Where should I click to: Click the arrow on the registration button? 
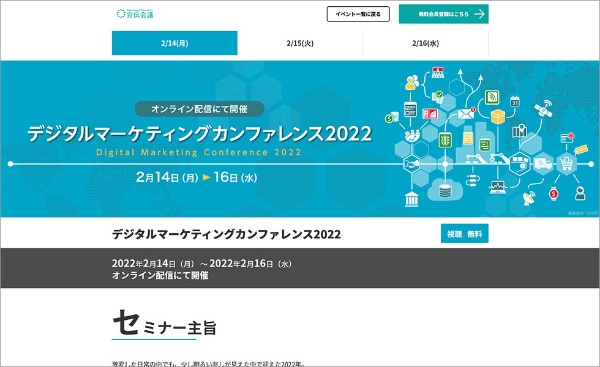pyautogui.click(x=479, y=14)
